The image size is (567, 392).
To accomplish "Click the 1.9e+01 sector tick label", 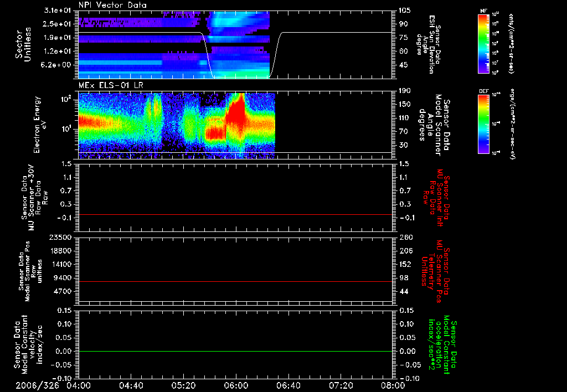I will tap(58, 38).
